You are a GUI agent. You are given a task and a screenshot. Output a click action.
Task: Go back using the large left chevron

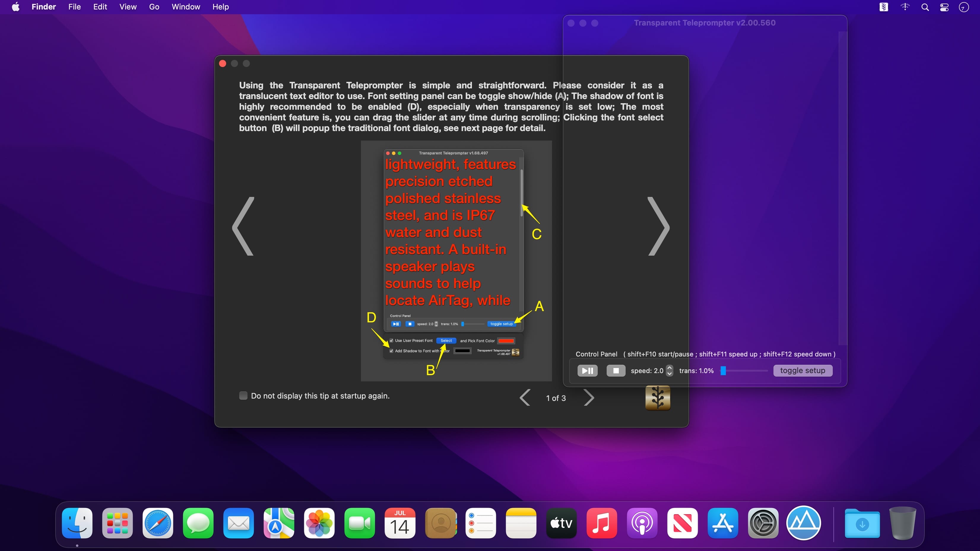[243, 226]
